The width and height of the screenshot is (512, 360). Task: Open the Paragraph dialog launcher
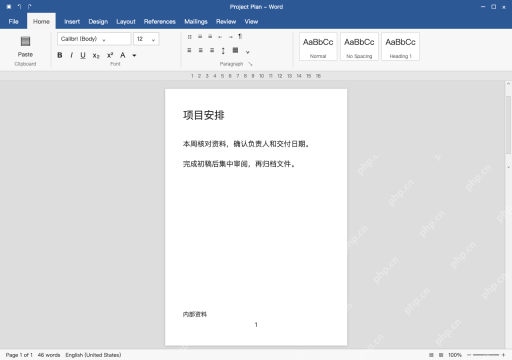tap(250, 64)
